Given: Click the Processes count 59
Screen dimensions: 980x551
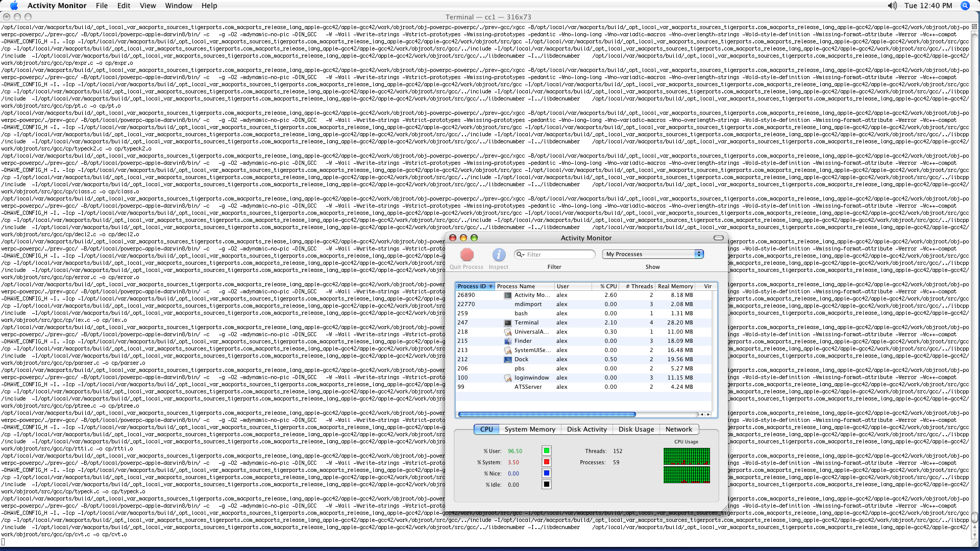Looking at the screenshot, I should click(x=616, y=463).
